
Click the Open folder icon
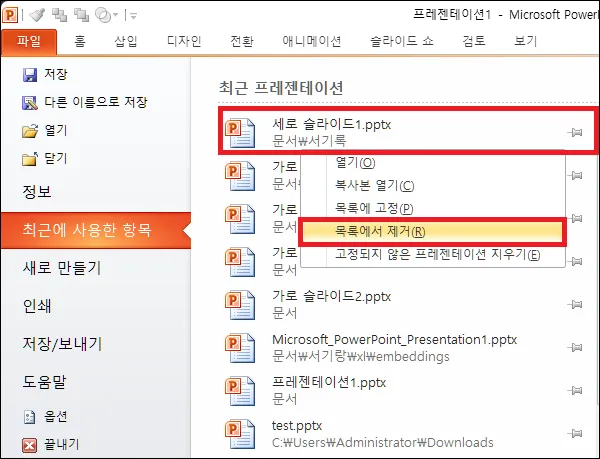(x=30, y=131)
